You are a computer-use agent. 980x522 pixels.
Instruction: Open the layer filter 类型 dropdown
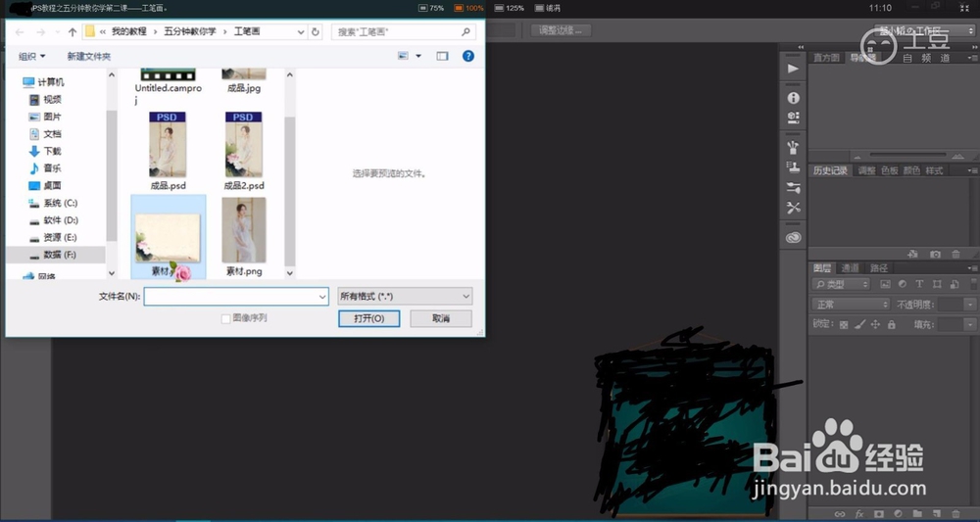(x=841, y=284)
